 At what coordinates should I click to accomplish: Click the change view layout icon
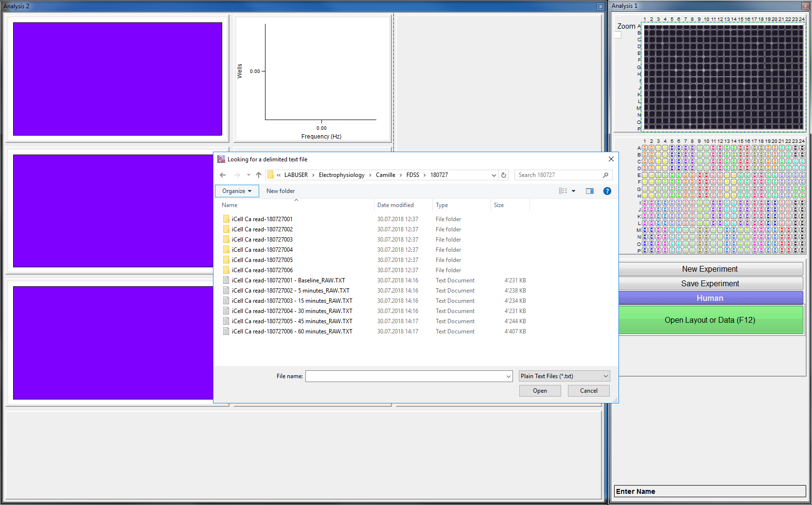563,191
